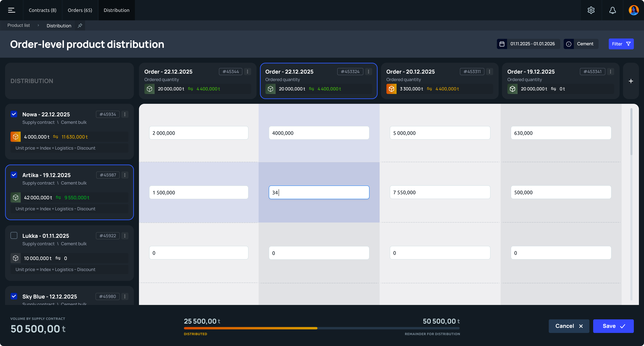Focus the active field containing 34
The width and height of the screenshot is (644, 346).
point(319,192)
